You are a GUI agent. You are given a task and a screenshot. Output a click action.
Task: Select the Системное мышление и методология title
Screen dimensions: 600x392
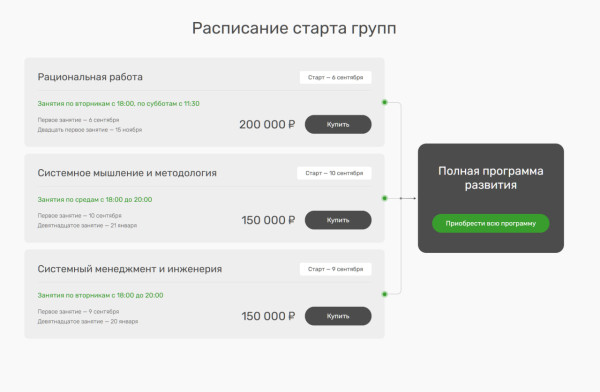127,173
